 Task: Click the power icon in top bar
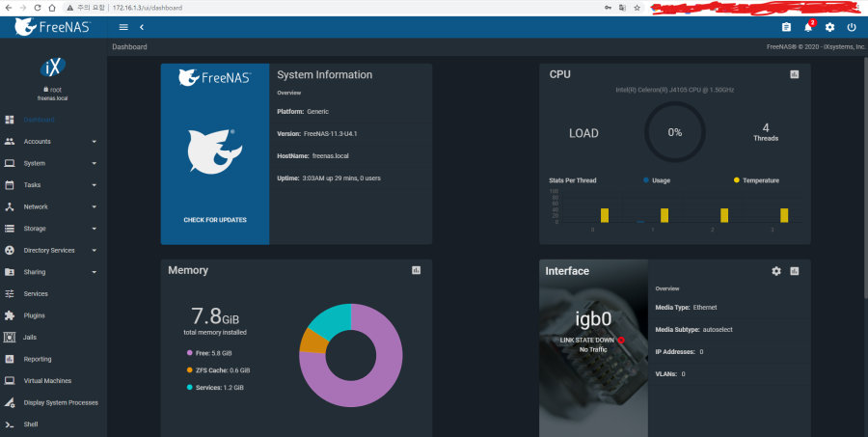(852, 27)
